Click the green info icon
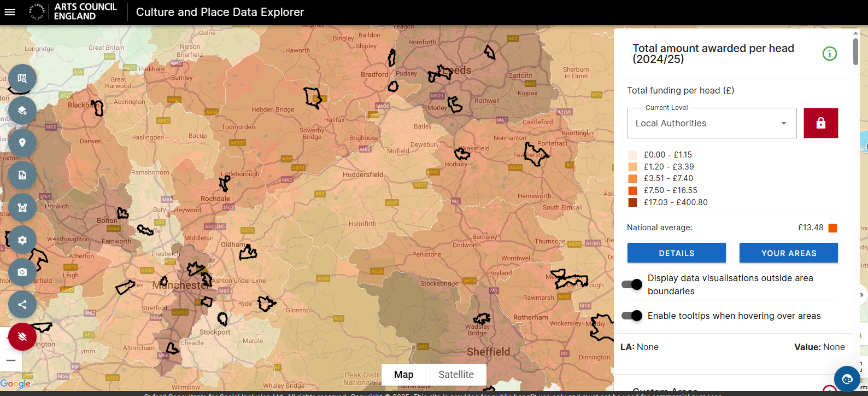Screen dimensions: 868x396 (x=829, y=54)
